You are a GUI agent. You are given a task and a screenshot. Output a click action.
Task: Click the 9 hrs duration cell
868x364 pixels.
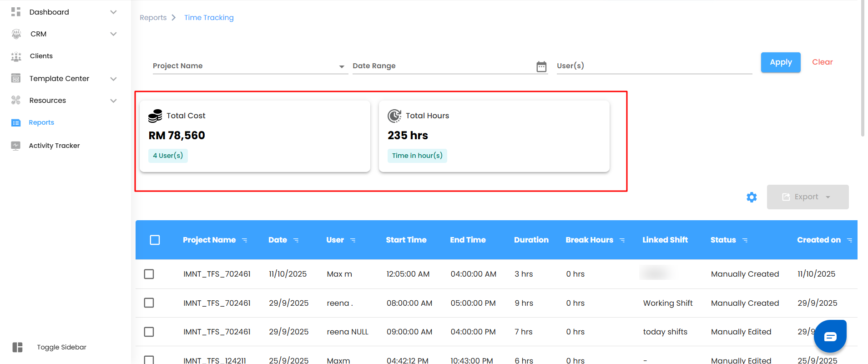[x=524, y=303]
